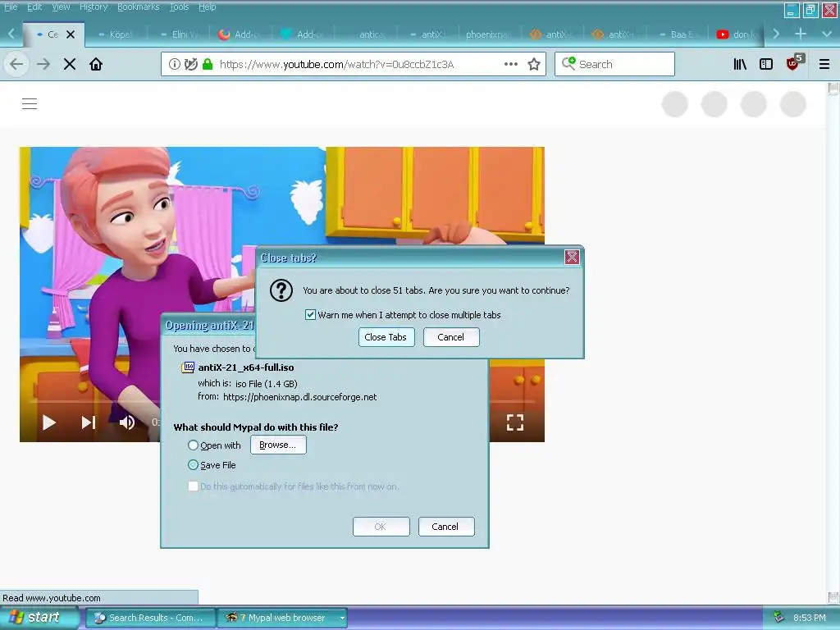840x630 pixels.
Task: Tick Do this automatically checkbox
Action: tap(193, 486)
